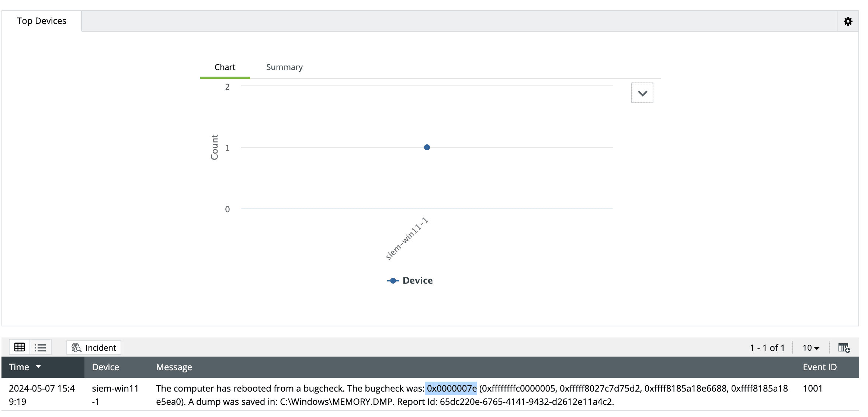Switch to grid table view icon
Image resolution: width=868 pixels, height=417 pixels.
pyautogui.click(x=20, y=347)
